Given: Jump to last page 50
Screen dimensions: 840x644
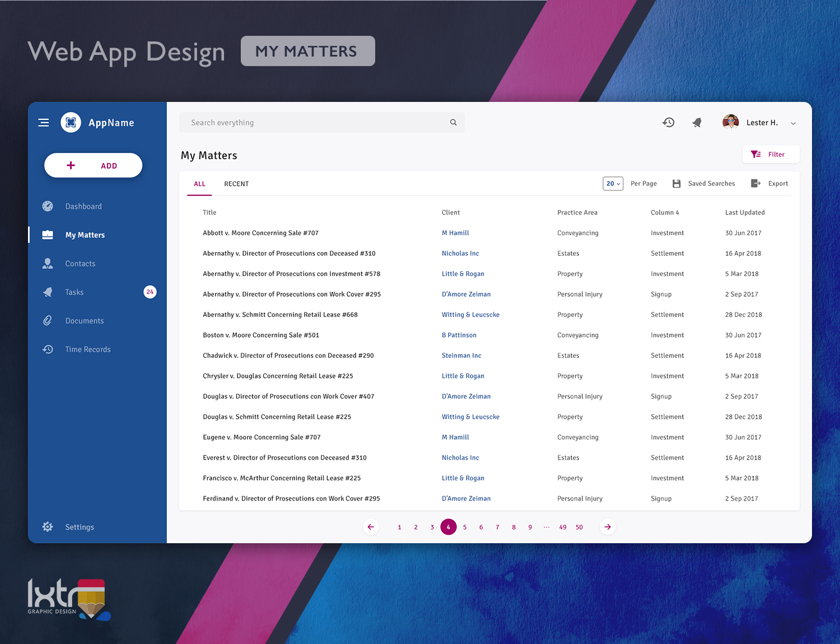Looking at the screenshot, I should click(x=579, y=527).
